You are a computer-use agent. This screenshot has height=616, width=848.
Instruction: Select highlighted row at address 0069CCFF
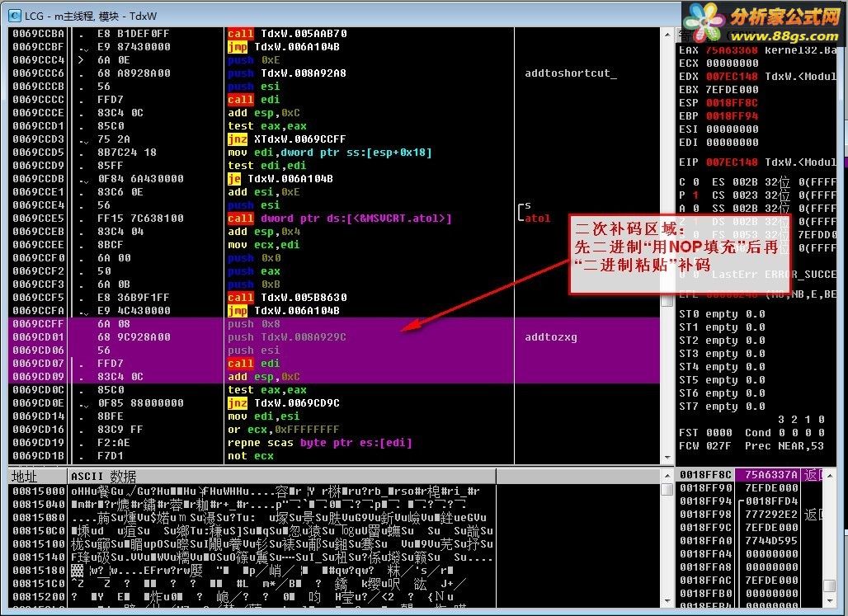click(x=334, y=323)
